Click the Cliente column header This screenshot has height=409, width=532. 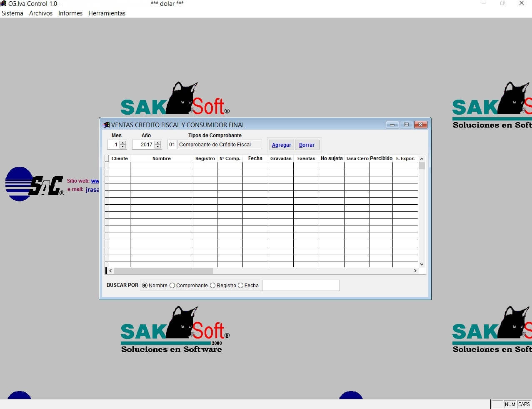tap(120, 158)
